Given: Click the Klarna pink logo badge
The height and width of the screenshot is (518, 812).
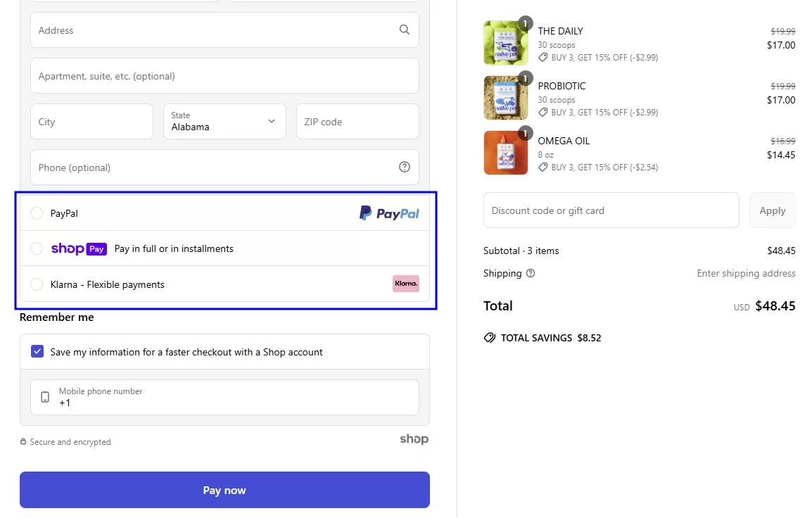Looking at the screenshot, I should point(406,284).
